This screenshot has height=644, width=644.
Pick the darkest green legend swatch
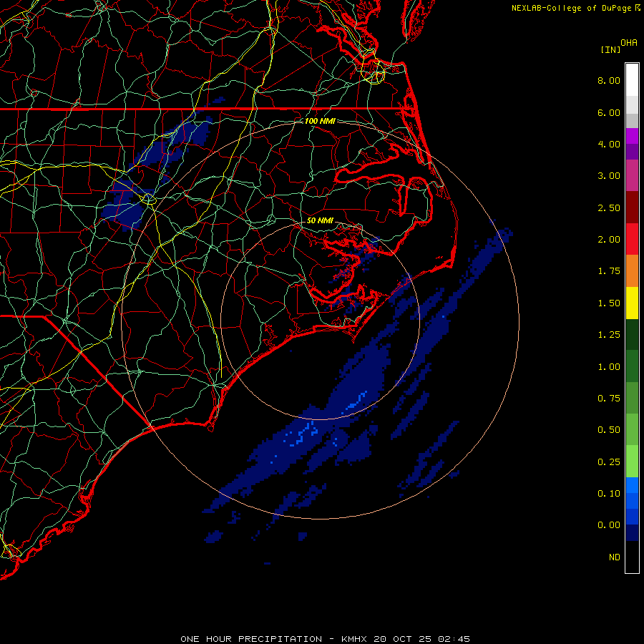632,335
